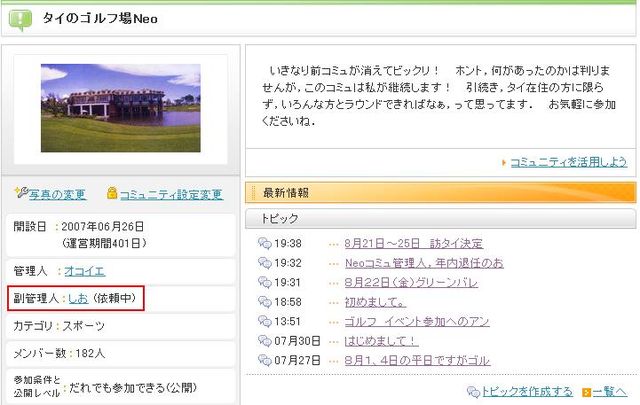Click the comment icon beside the 07月30日 topic
The width and height of the screenshot is (640, 405).
click(264, 341)
